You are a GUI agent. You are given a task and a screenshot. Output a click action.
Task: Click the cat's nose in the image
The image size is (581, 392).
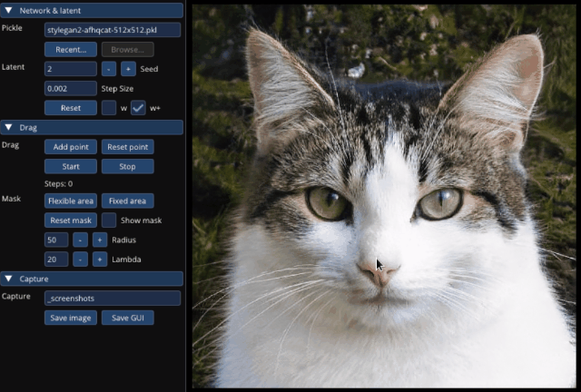378,273
